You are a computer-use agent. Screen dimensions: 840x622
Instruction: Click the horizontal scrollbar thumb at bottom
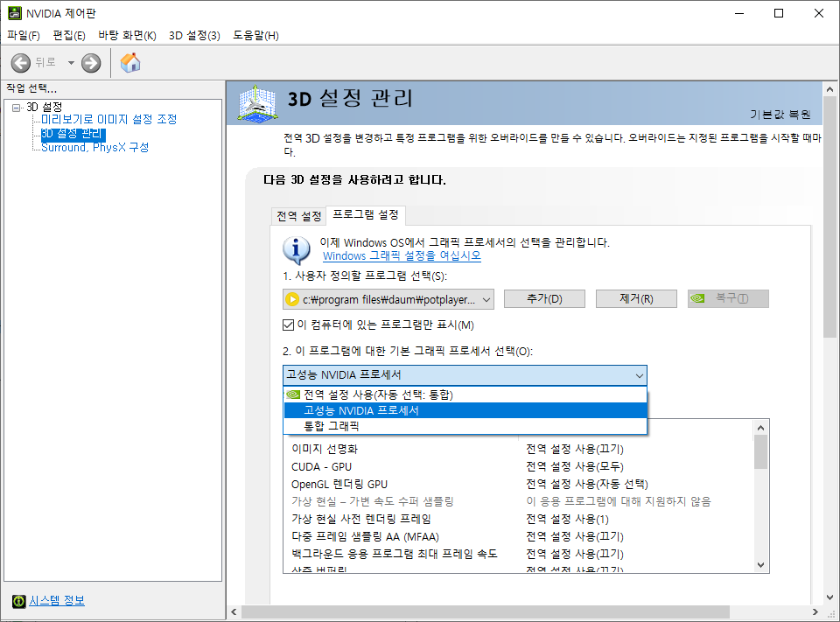point(486,612)
